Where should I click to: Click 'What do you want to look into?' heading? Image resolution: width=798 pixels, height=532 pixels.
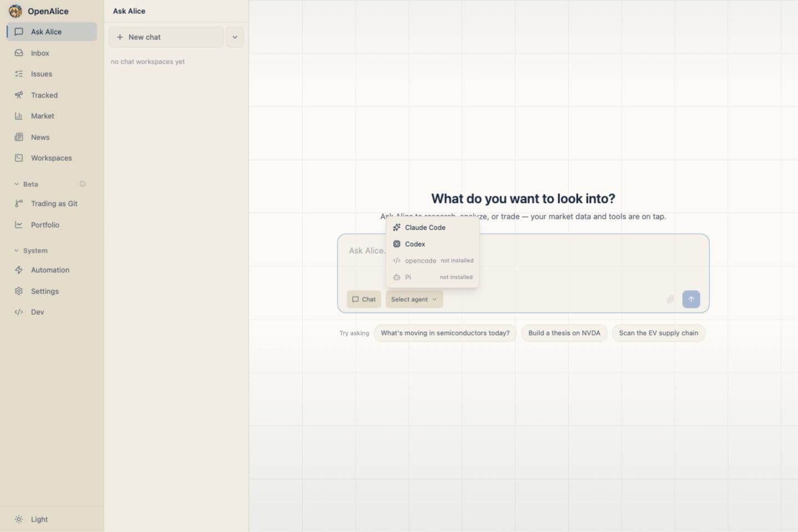[523, 198]
